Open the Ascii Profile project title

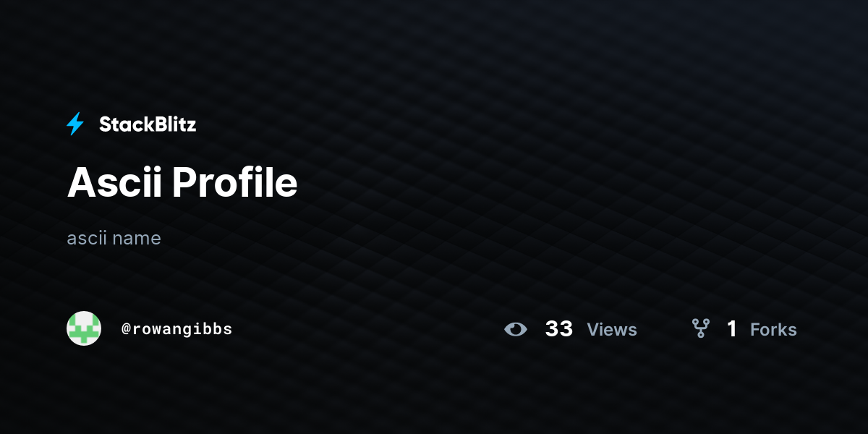(182, 183)
